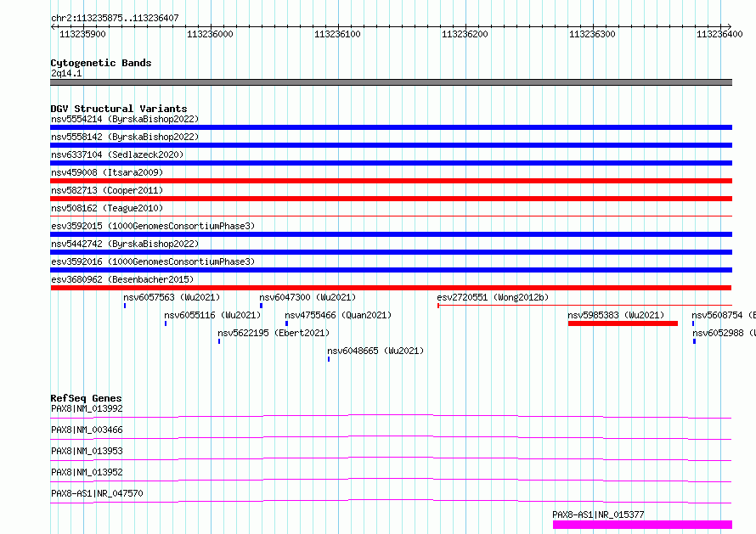Click nsv6048665 (Wu2021) label
This screenshot has height=534, width=756.
(375, 351)
